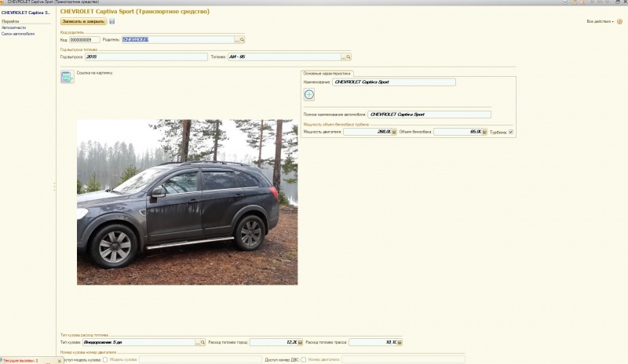Viewport: 628px width, 364px height.
Task: Click the Год выпуска field with 2015
Action: (146, 56)
